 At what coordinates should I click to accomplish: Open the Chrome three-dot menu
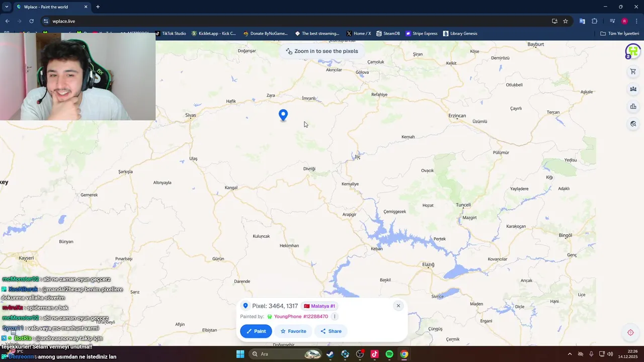click(636, 21)
